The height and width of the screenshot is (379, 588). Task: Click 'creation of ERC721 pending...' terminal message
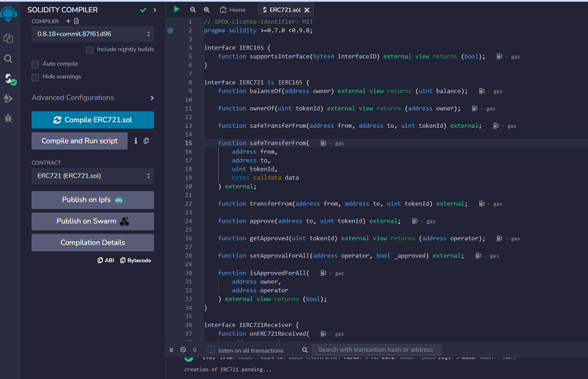[x=228, y=369]
